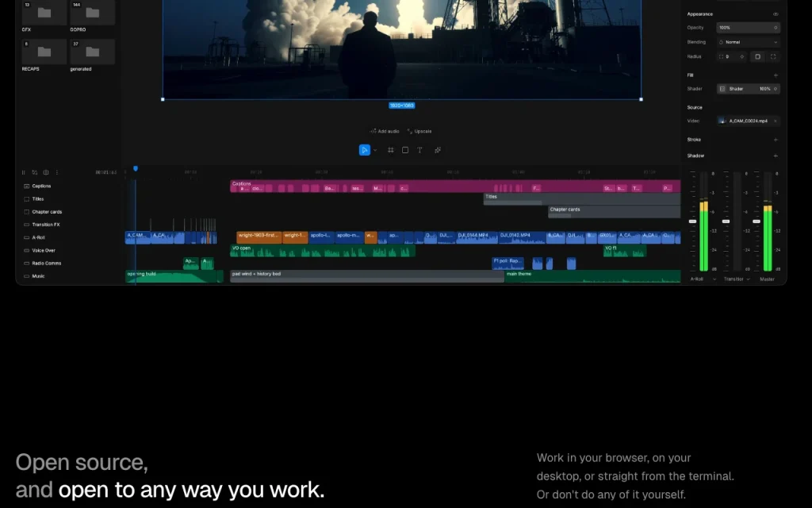
Task: Toggle Appearance visibility eye icon
Action: [x=776, y=14]
